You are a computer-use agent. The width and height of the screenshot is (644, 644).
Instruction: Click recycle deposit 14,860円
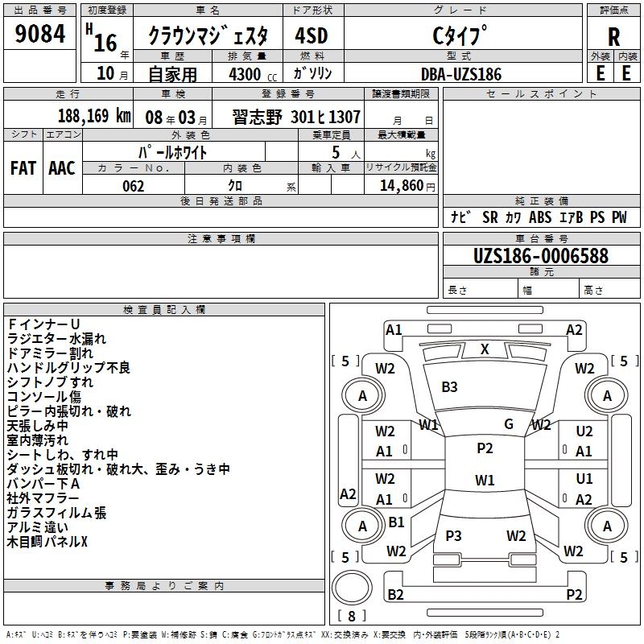click(x=407, y=186)
